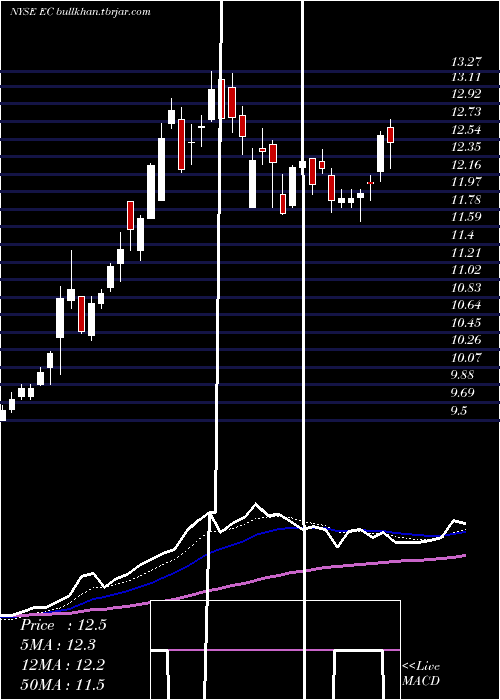
Task: Click the 10.26 price axis label
Action: (466, 340)
